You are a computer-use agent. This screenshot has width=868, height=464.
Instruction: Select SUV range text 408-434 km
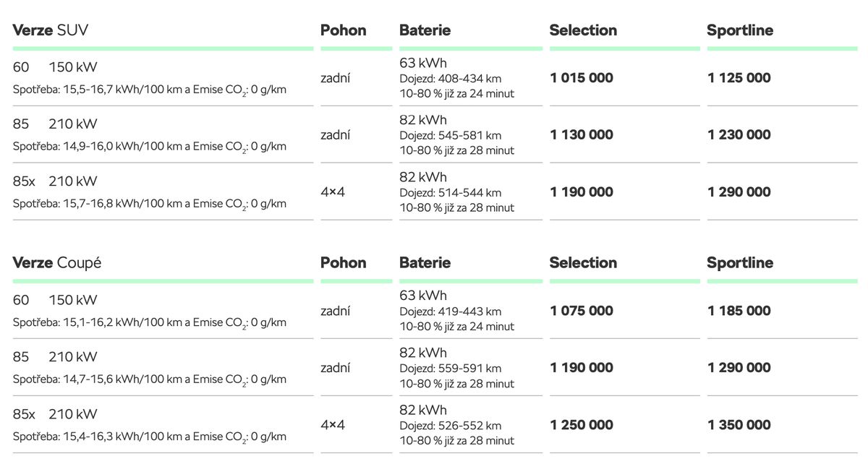pos(469,78)
